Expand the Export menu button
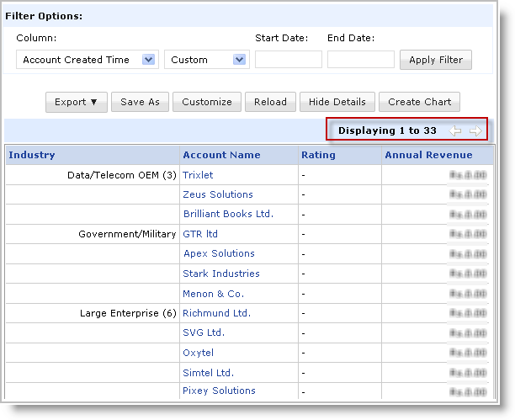The width and height of the screenshot is (515, 420). 76,102
